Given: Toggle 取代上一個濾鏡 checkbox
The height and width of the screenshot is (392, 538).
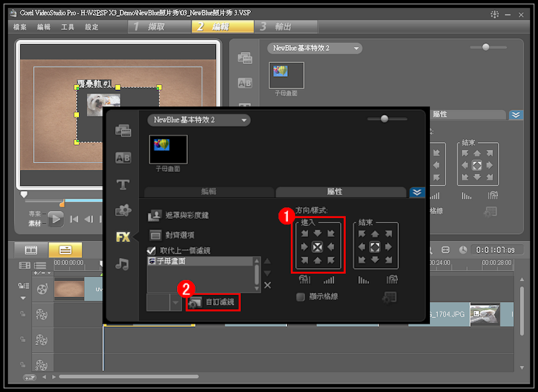Looking at the screenshot, I should pos(151,251).
